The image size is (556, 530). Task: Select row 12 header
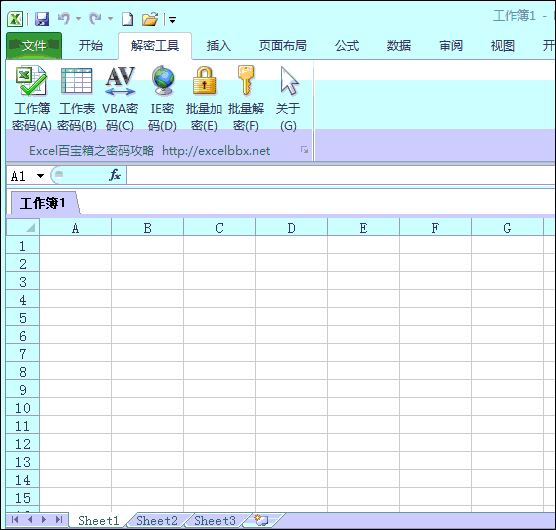point(23,443)
